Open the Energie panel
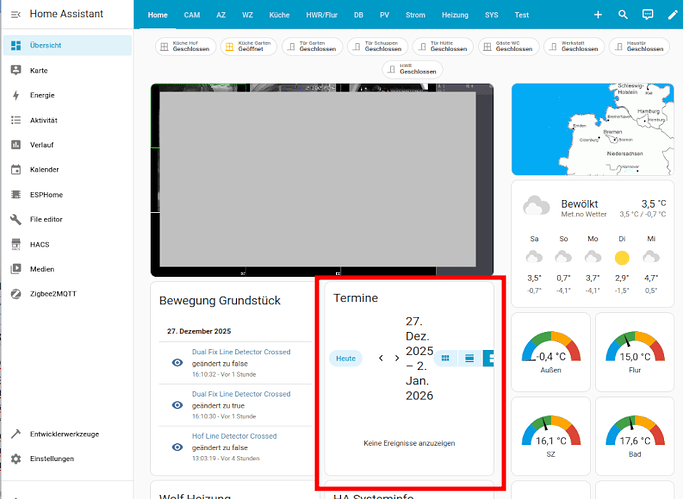This screenshot has width=683, height=499. (x=67, y=95)
